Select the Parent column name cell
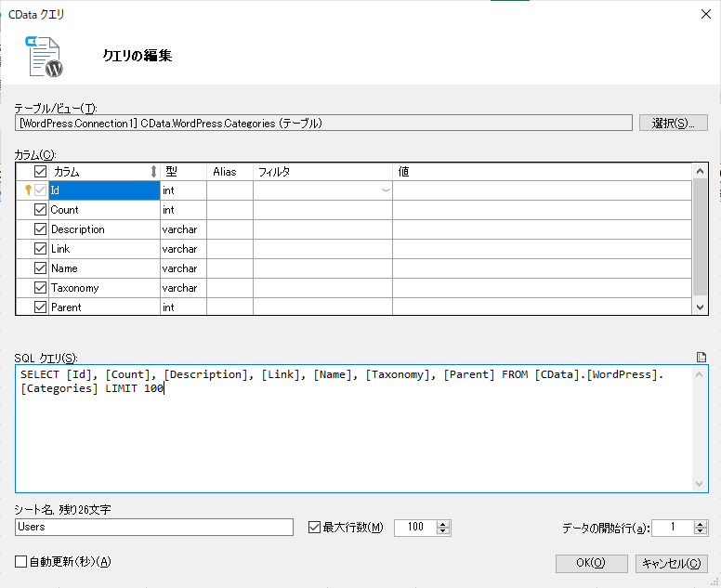 (x=104, y=307)
